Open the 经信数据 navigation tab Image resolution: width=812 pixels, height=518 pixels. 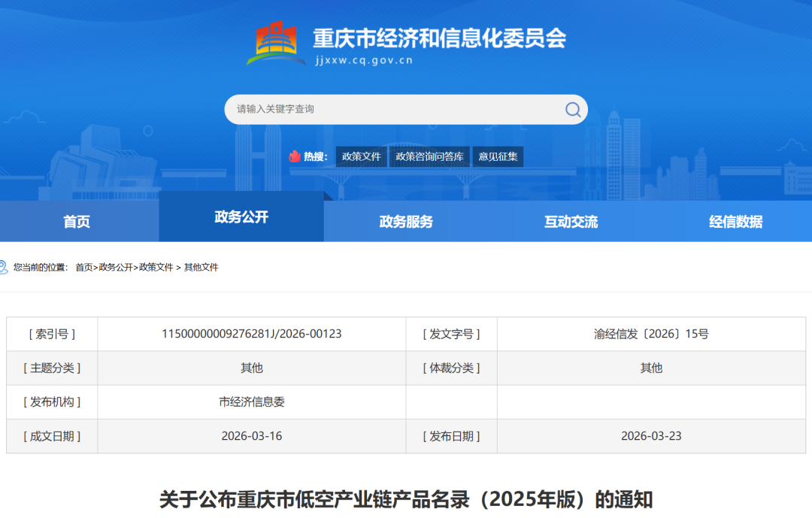tap(735, 222)
